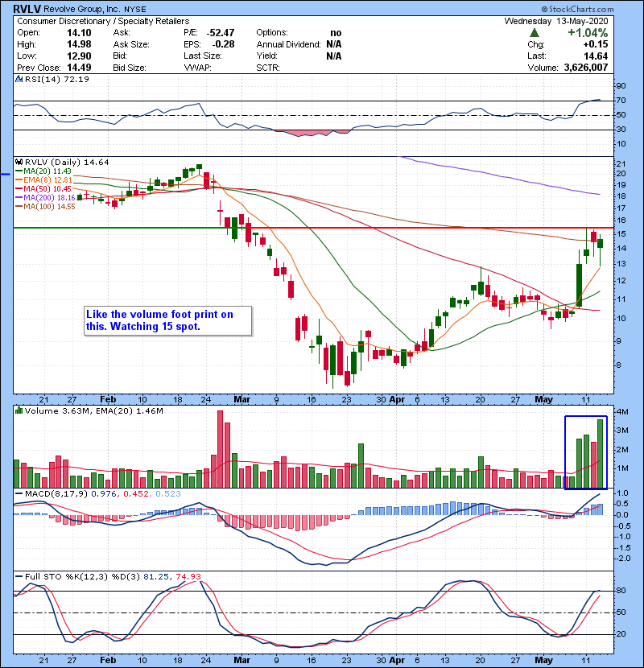Click Consumer Discretionary / Specialty Retailers text
Screen dimensions: 644x668
103,21
